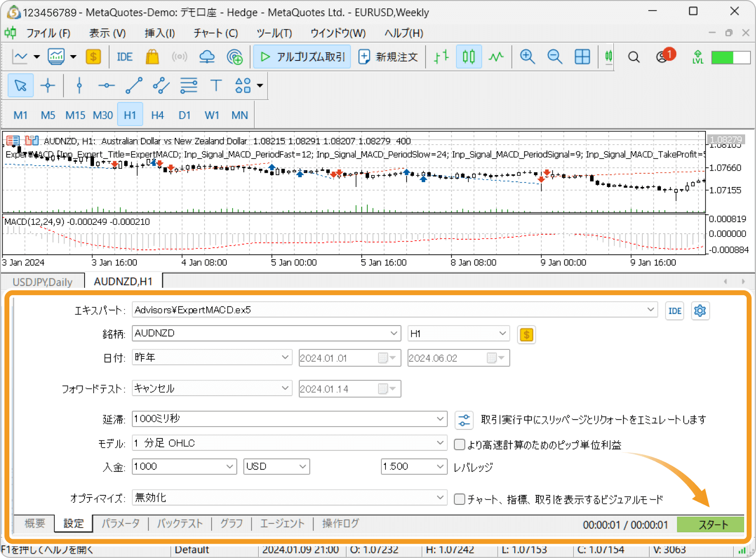Image resolution: width=756 pixels, height=558 pixels.
Task: Zoom out on the chart
Action: point(555,57)
